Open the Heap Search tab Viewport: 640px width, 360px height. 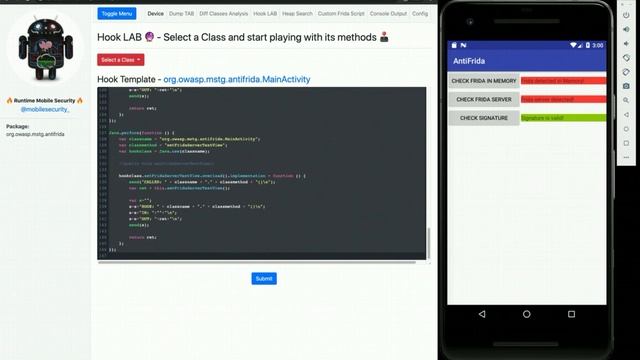point(297,13)
